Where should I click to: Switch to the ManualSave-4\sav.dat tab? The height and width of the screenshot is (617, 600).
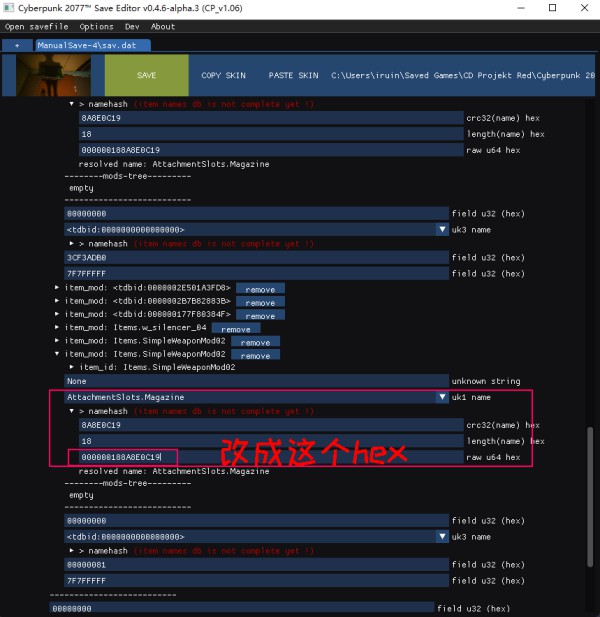pyautogui.click(x=92, y=45)
